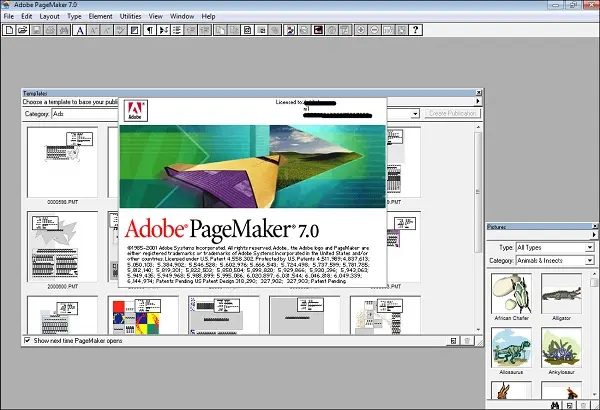Click the Indents/Tabs toolbar icon
This screenshot has width=600, height=410.
[x=164, y=30]
